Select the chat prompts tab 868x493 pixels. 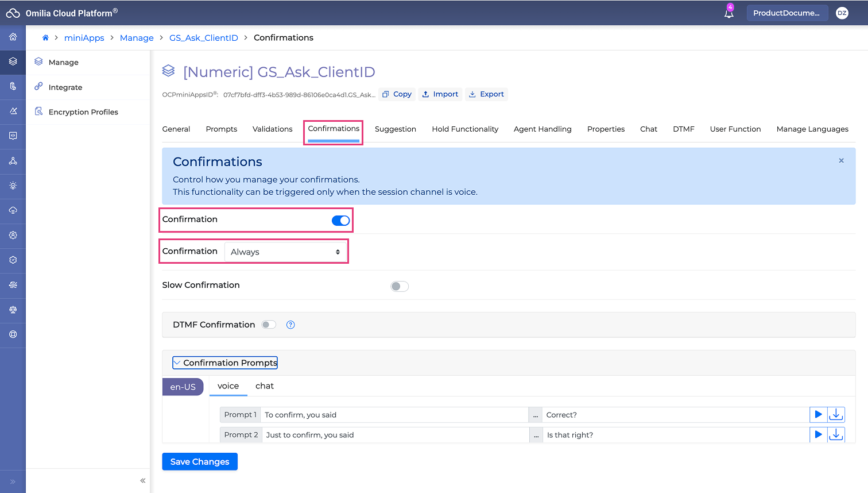[264, 386]
